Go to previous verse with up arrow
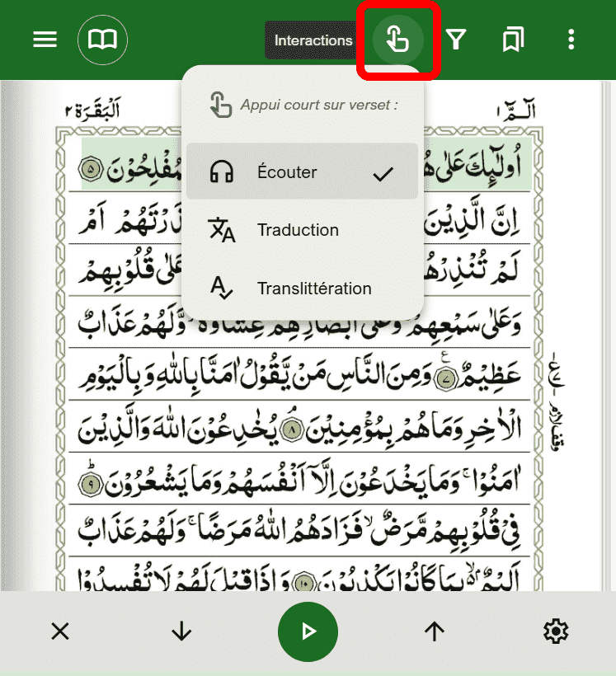Image resolution: width=616 pixels, height=676 pixels. [435, 631]
